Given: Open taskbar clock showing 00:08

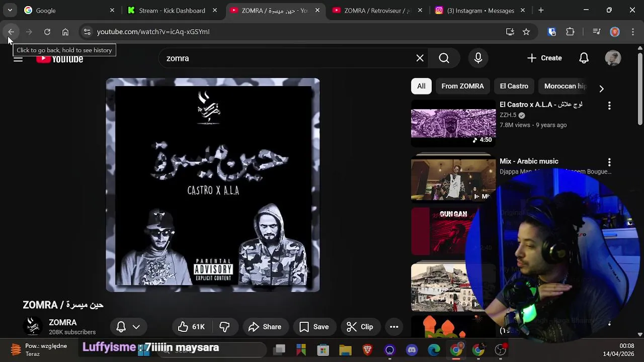Looking at the screenshot, I should [x=619, y=350].
